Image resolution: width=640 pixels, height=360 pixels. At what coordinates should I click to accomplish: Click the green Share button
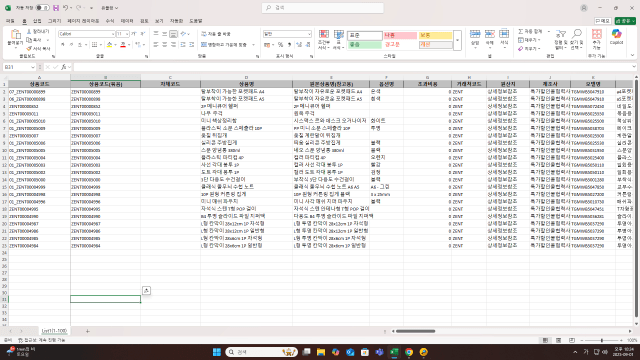pyautogui.click(x=625, y=21)
